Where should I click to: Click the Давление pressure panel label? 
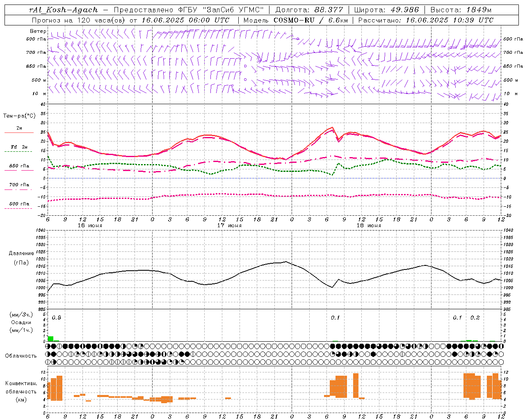[x=21, y=253]
